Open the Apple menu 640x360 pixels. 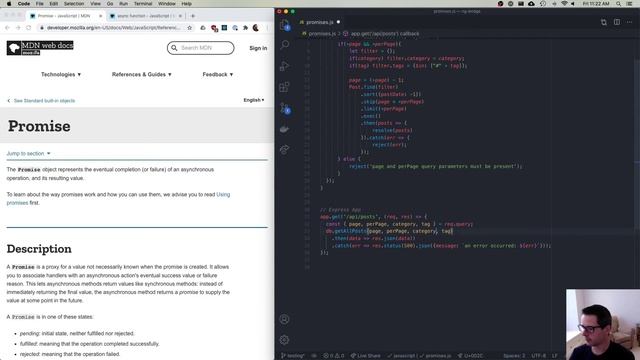pos(9,4)
